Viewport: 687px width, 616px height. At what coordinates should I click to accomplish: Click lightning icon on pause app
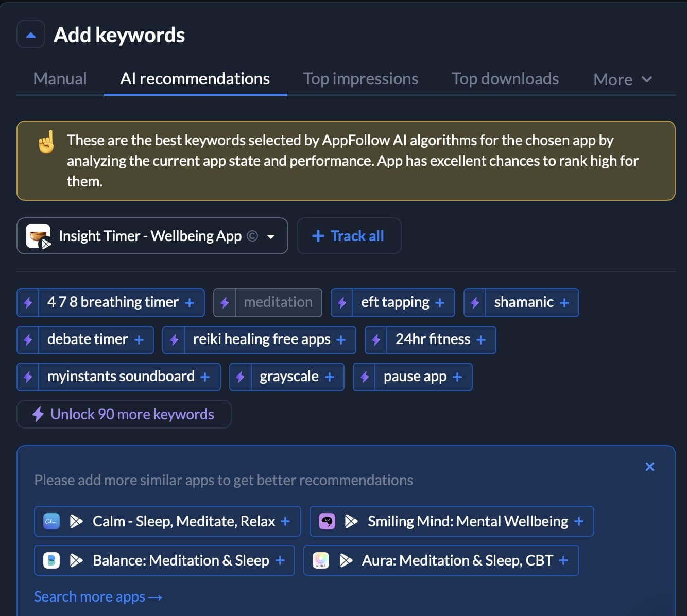(365, 377)
